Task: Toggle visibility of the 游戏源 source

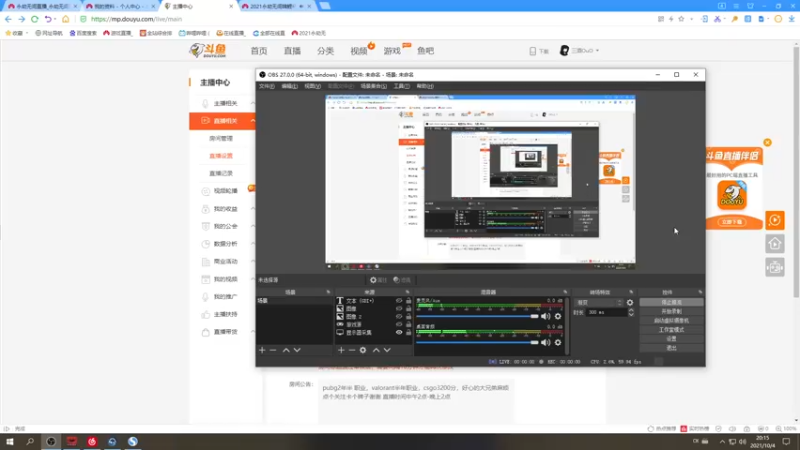Action: (x=399, y=324)
